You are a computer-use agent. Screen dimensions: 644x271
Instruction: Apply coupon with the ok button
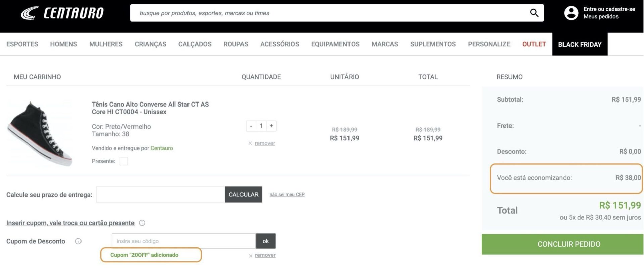pos(266,241)
